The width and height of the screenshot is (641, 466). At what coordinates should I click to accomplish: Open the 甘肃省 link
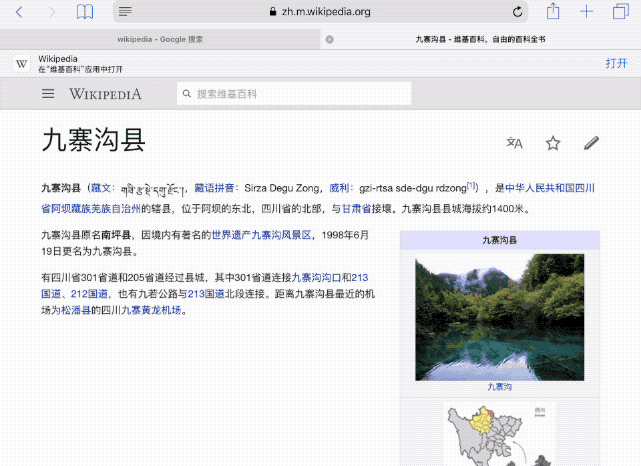pyautogui.click(x=356, y=208)
